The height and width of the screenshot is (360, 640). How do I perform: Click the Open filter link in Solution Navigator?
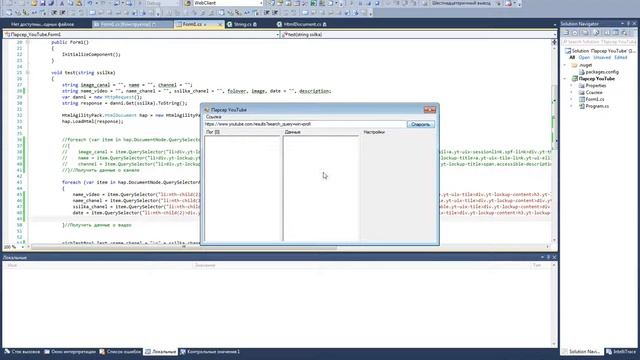[584, 58]
